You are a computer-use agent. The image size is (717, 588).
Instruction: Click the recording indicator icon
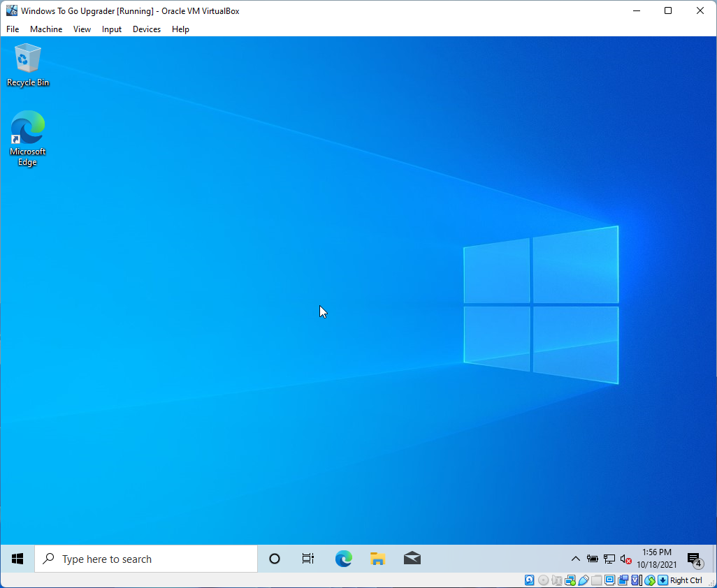tap(623, 580)
